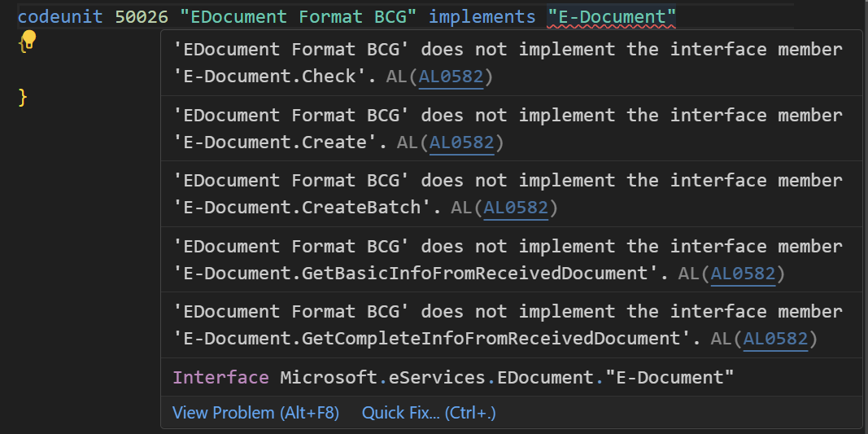868x434 pixels.
Task: Click the 'E-Document.Check' error message text
Action: 508,64
